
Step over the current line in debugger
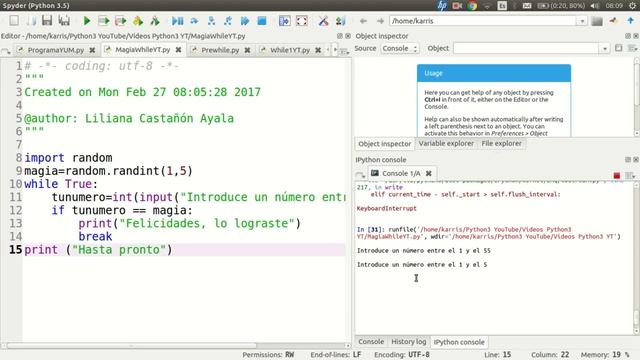coord(194,20)
